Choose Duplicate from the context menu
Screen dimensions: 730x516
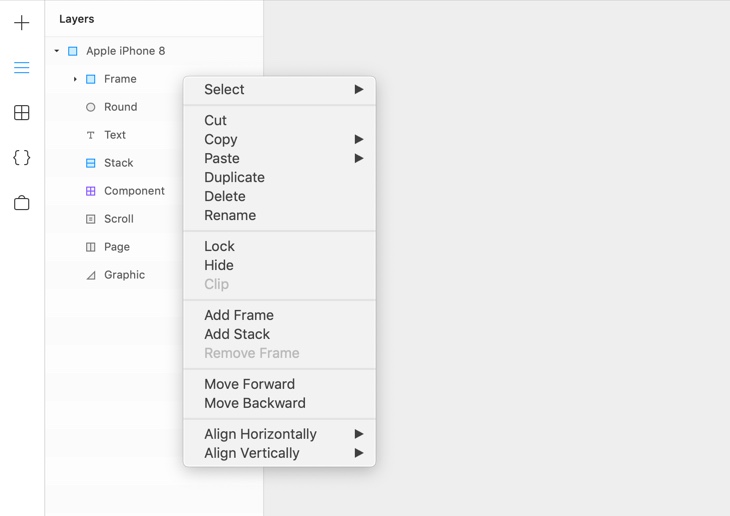pyautogui.click(x=234, y=178)
